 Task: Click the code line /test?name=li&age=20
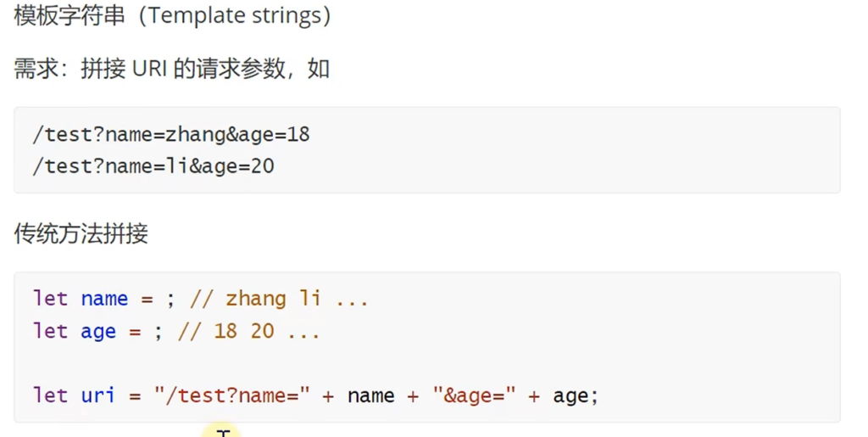point(153,165)
